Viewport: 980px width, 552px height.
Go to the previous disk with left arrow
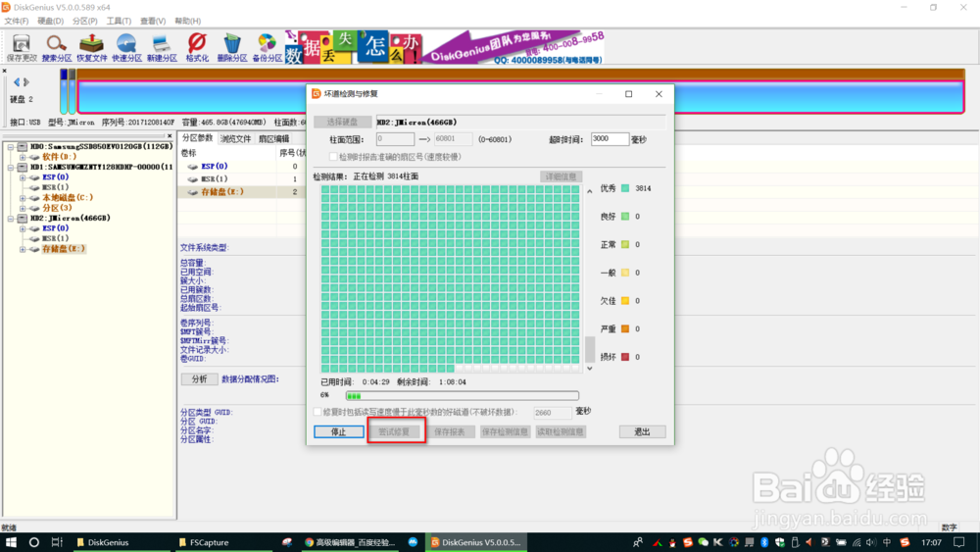(17, 82)
